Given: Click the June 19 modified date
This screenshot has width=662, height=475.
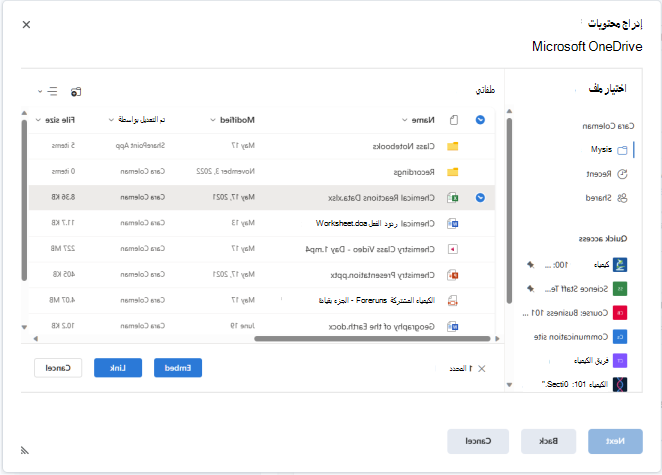Looking at the screenshot, I should pos(242,326).
